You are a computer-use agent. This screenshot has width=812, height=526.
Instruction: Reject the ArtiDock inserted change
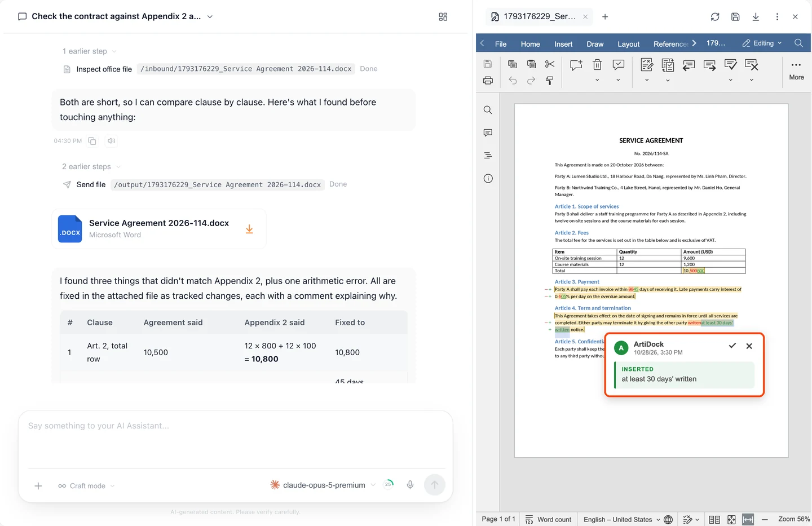pos(749,346)
